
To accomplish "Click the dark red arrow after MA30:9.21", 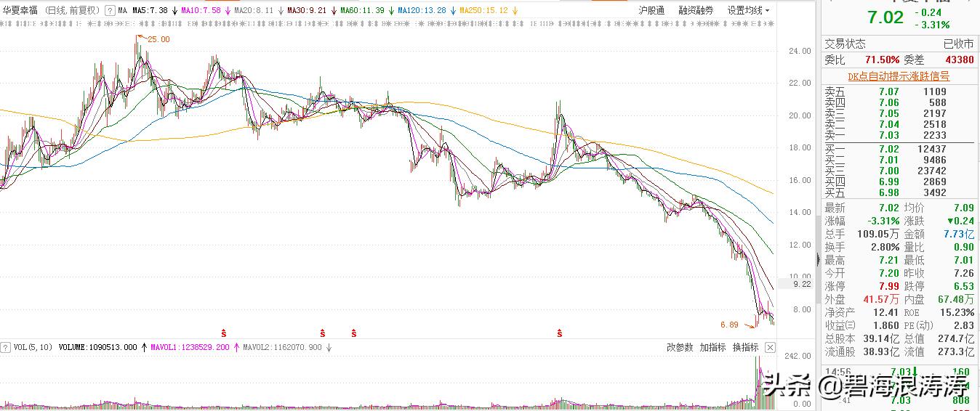I will (333, 11).
